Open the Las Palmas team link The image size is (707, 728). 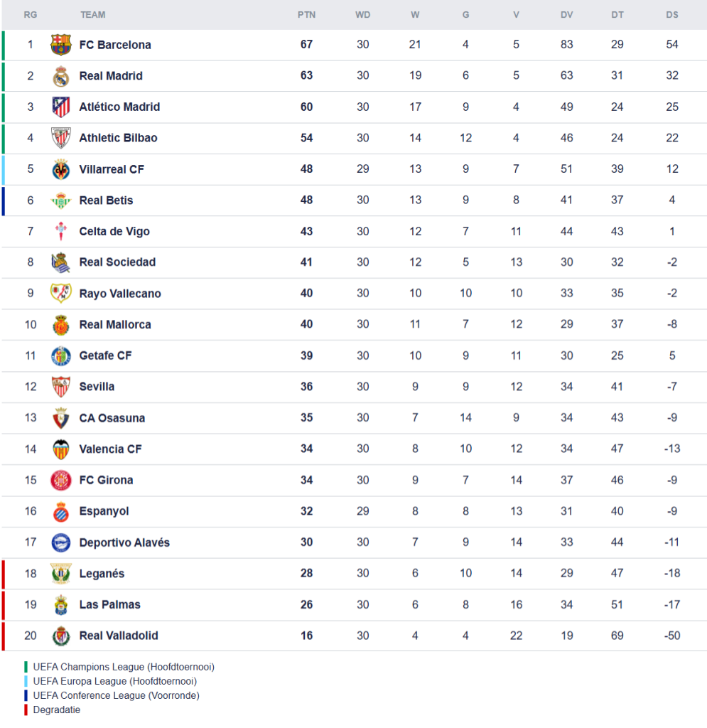[109, 605]
